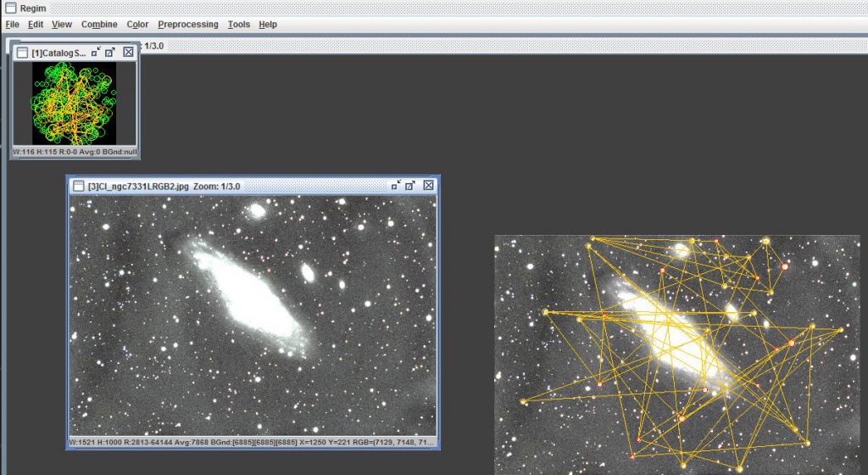The image size is (868, 475).
Task: Click the ngc7331LRGB2.jpg window frame icon
Action: [79, 186]
